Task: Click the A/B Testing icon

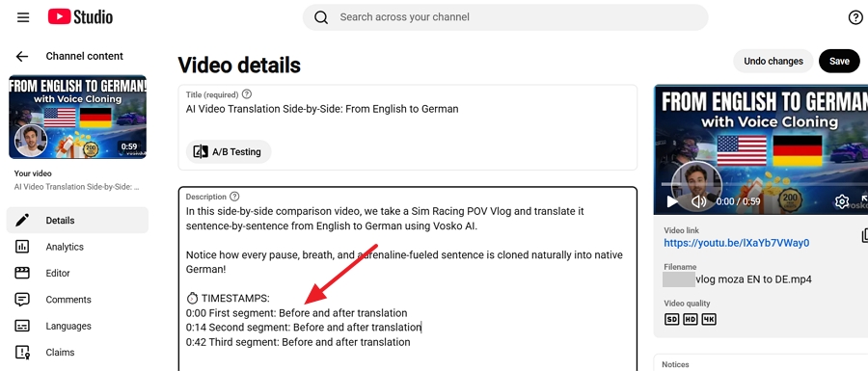Action: click(x=201, y=151)
